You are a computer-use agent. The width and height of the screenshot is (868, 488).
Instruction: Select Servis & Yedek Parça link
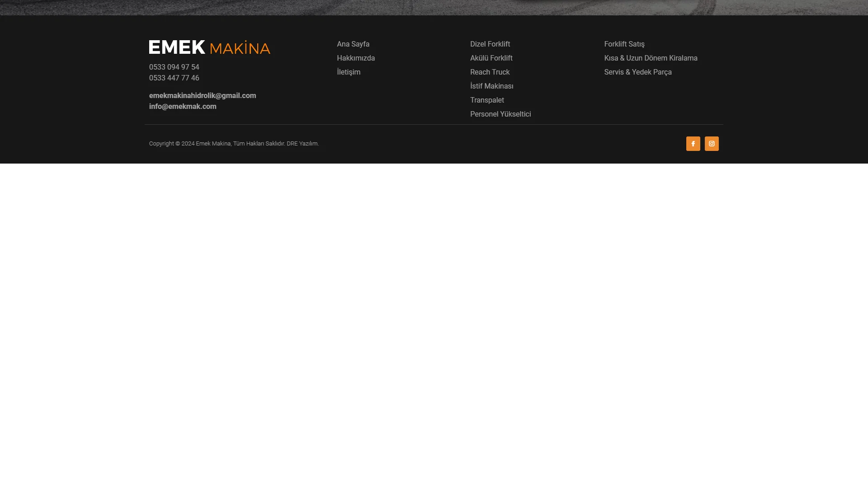(x=638, y=72)
